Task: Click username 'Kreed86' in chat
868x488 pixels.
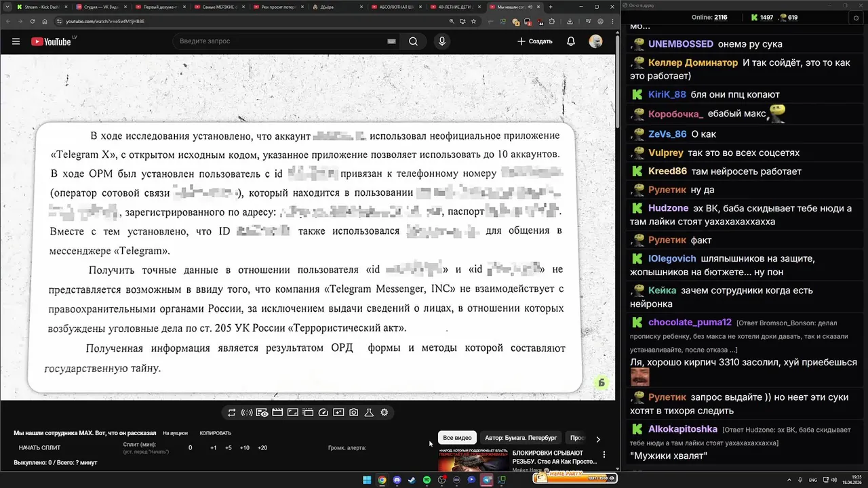Action: click(667, 171)
